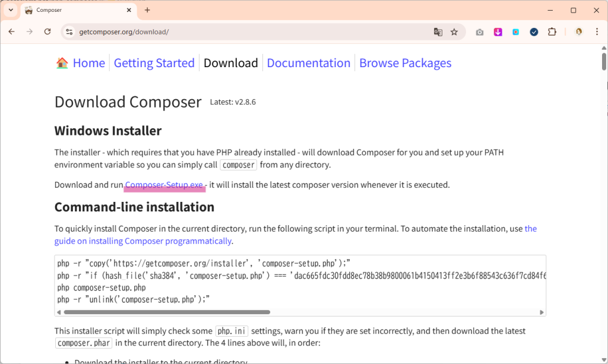
Task: View site information icon beside the URL
Action: click(x=69, y=32)
